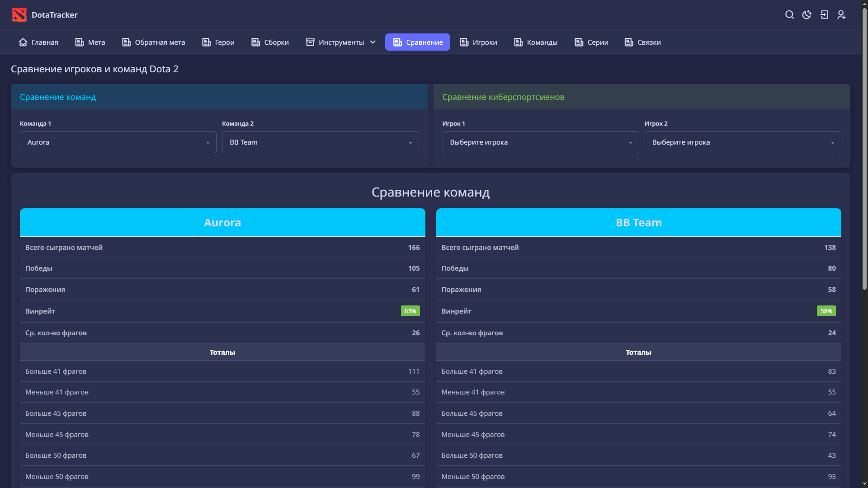Viewport: 868px width, 488px height.
Task: Click BB Team's average frags value 24
Action: 832,333
